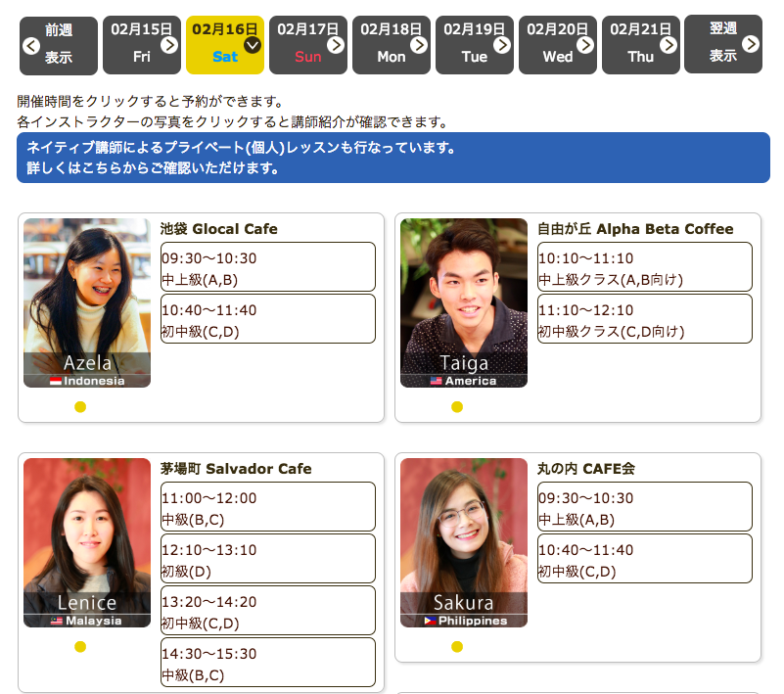Click the arrow icon on 02月21日 Thu tab
The width and height of the screenshot is (784, 694).
[669, 45]
